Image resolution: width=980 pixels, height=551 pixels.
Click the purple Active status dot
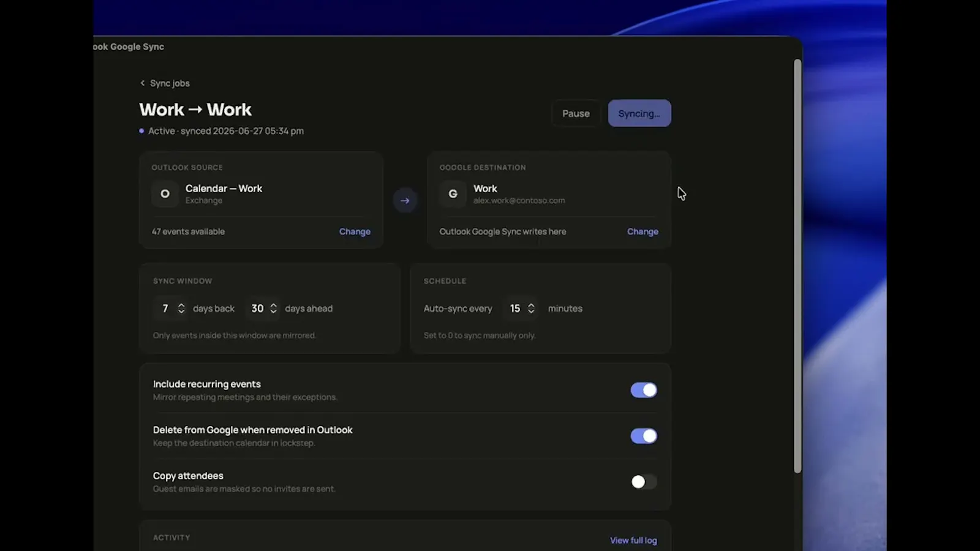pos(141,131)
